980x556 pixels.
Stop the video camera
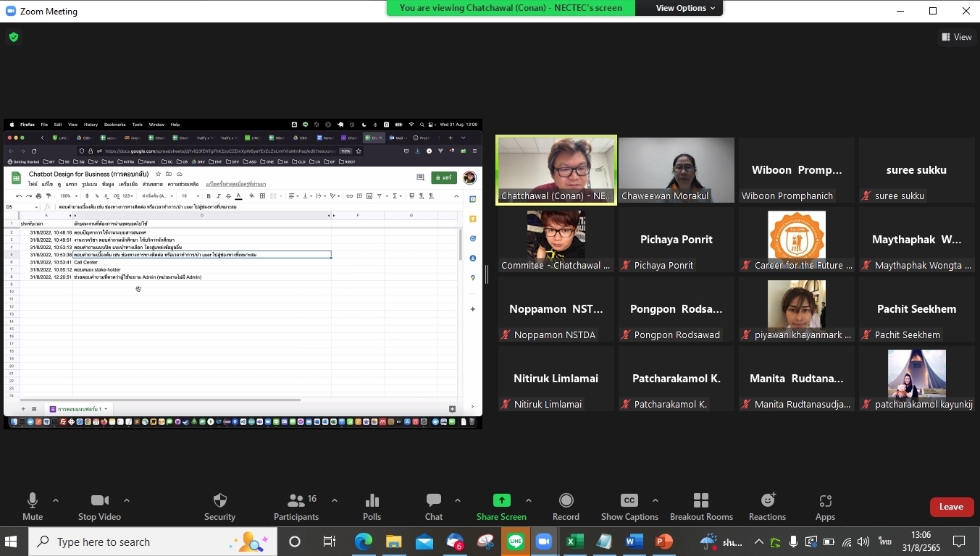[99, 506]
